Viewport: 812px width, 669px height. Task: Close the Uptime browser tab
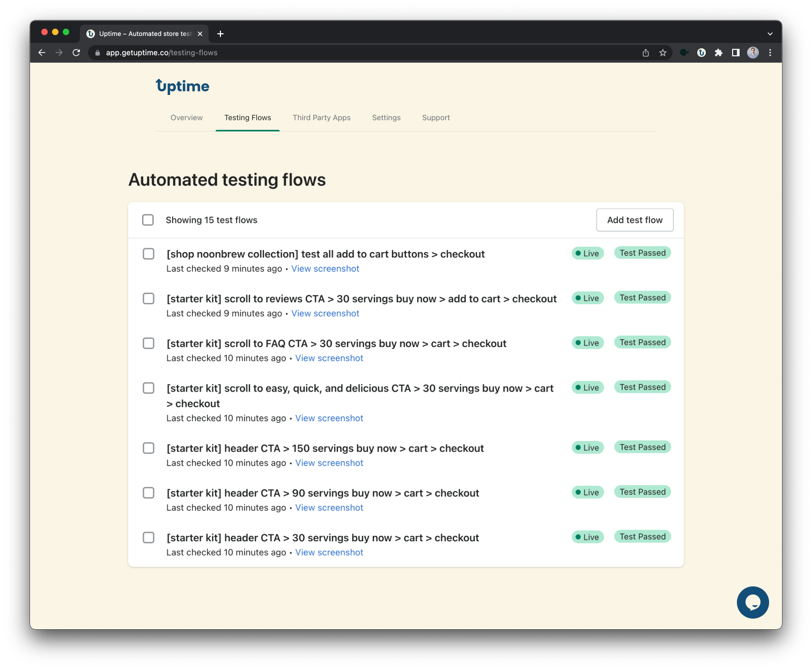coord(200,34)
